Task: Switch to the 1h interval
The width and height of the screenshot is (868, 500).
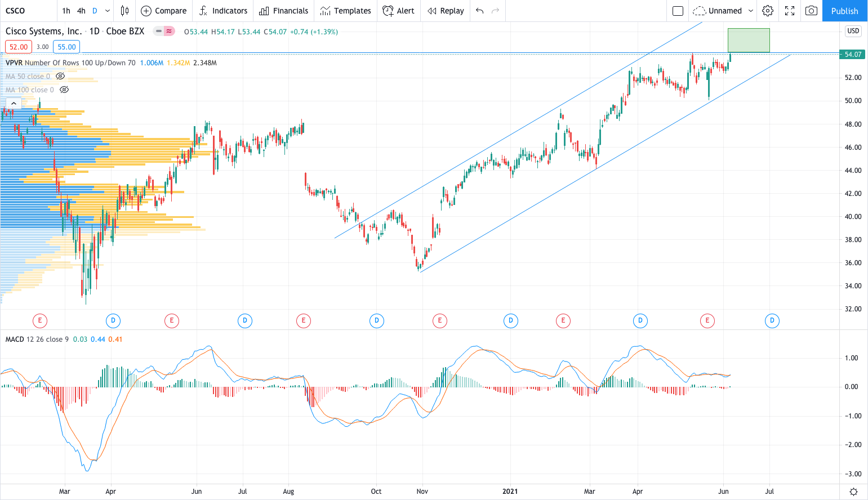Action: coord(66,11)
